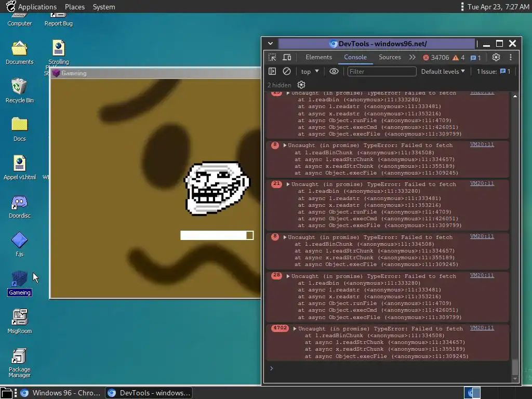
Task: Open the 1 Issue link in console toolbar
Action: 494,71
